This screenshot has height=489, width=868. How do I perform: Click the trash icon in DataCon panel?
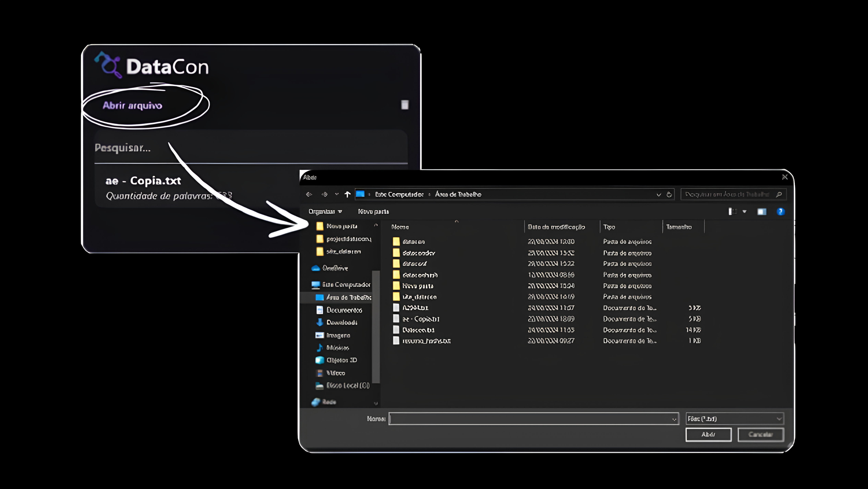click(405, 105)
